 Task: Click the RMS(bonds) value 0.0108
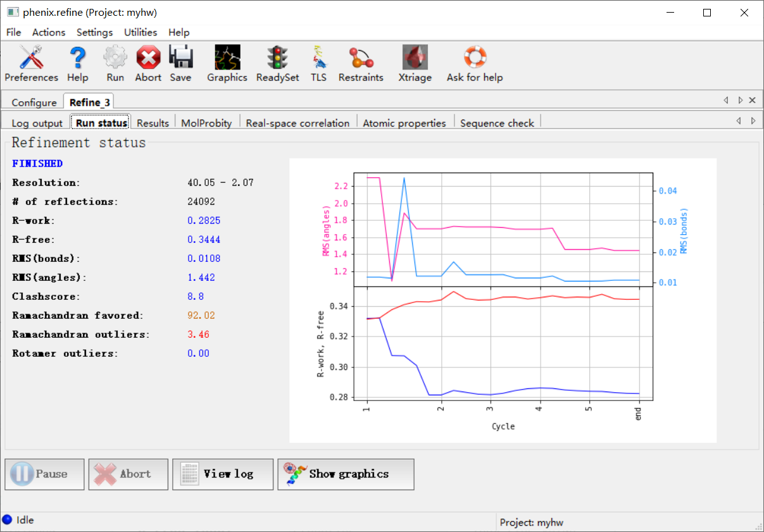(x=204, y=258)
